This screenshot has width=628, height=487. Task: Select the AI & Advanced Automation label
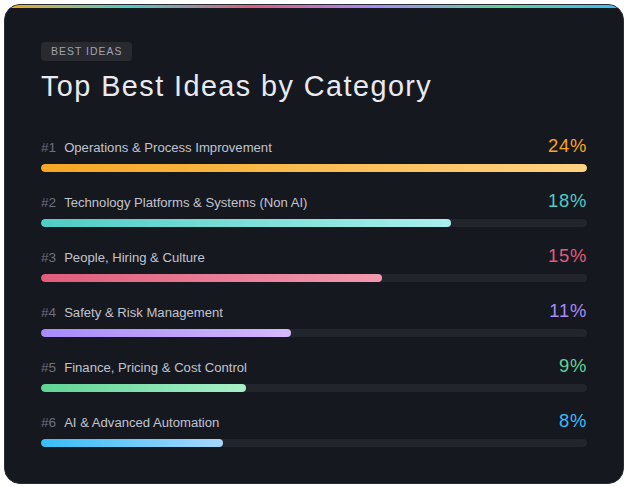[x=141, y=423]
